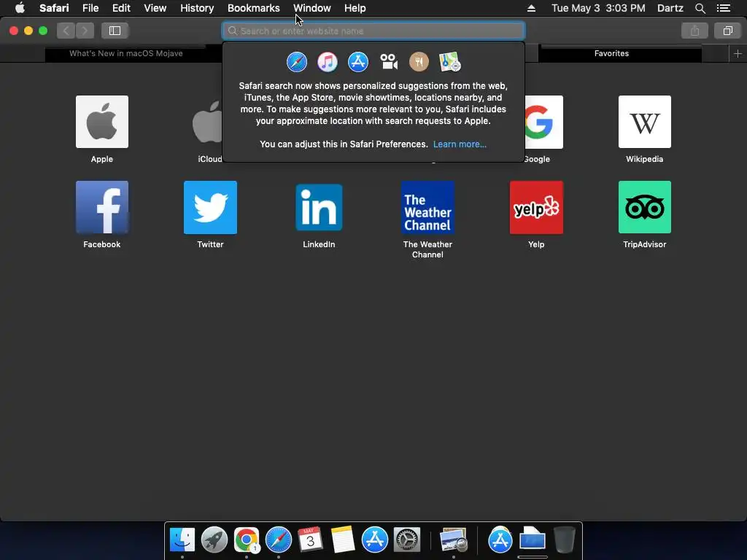Click the movie camera icon in popup
Screen dimensions: 747x560
click(389, 62)
